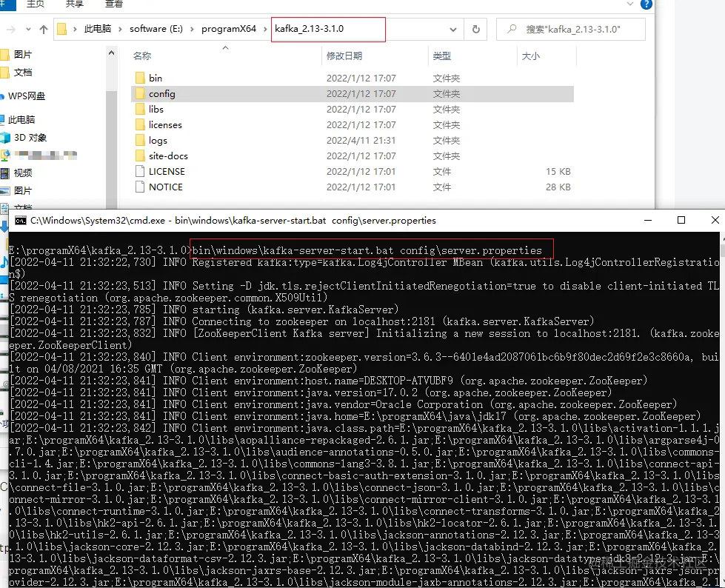Open the 主页 ribbon tab
This screenshot has width=725, height=588.
(35, 4)
